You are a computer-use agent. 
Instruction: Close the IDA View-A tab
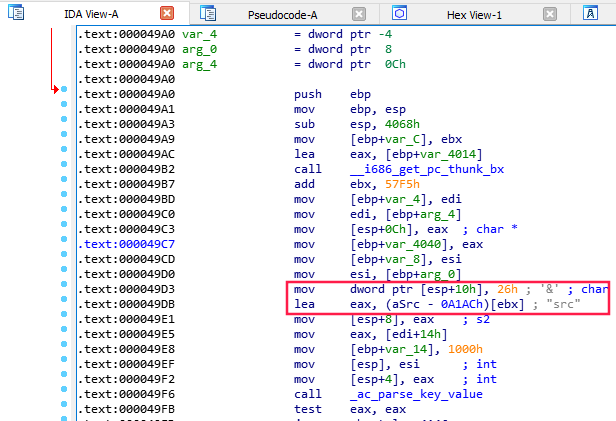pos(166,13)
